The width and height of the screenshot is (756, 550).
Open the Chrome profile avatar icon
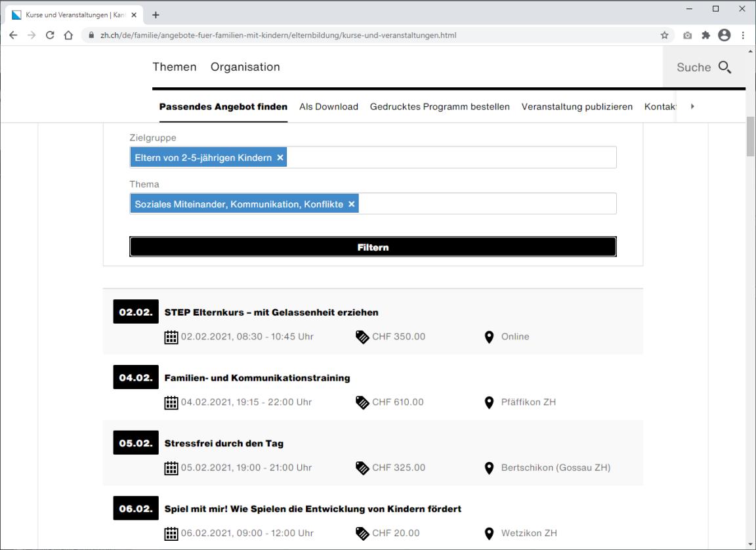tap(725, 35)
